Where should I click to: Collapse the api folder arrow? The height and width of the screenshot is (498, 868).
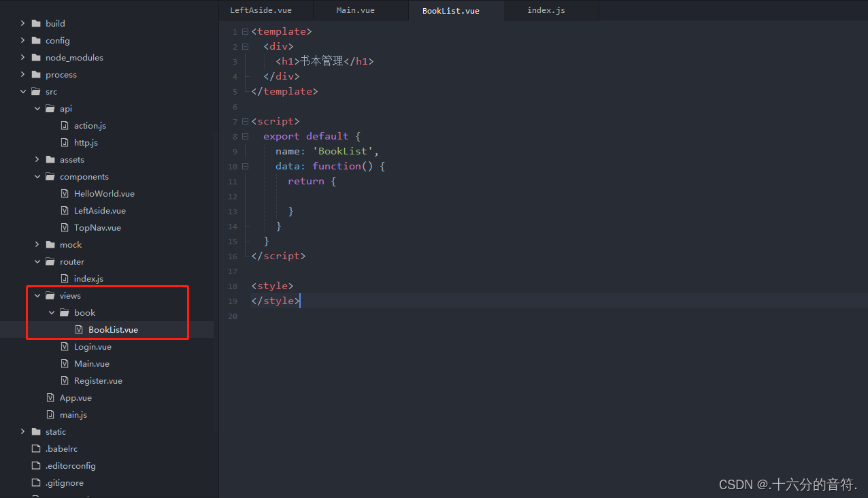coord(37,108)
